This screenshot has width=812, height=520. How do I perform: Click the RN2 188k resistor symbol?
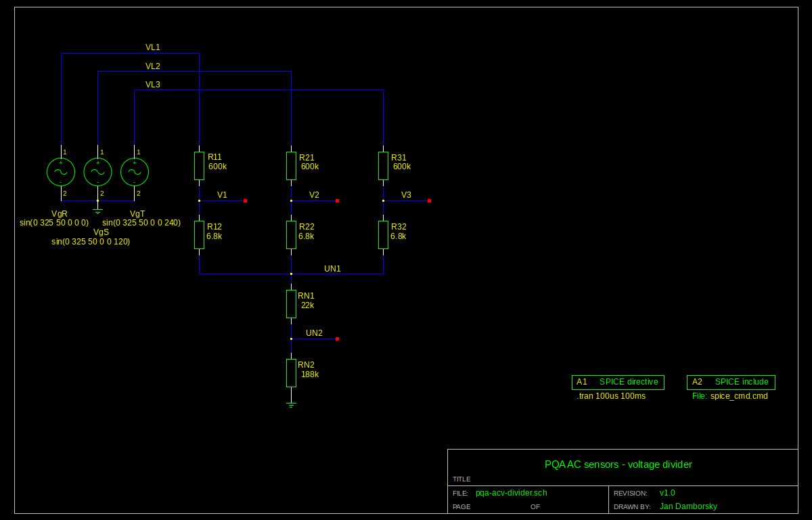(291, 373)
